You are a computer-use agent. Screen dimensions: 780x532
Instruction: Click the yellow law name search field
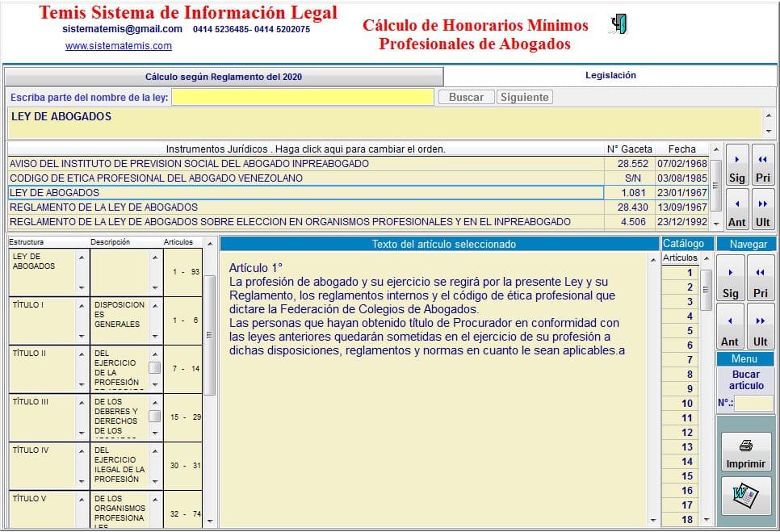302,97
